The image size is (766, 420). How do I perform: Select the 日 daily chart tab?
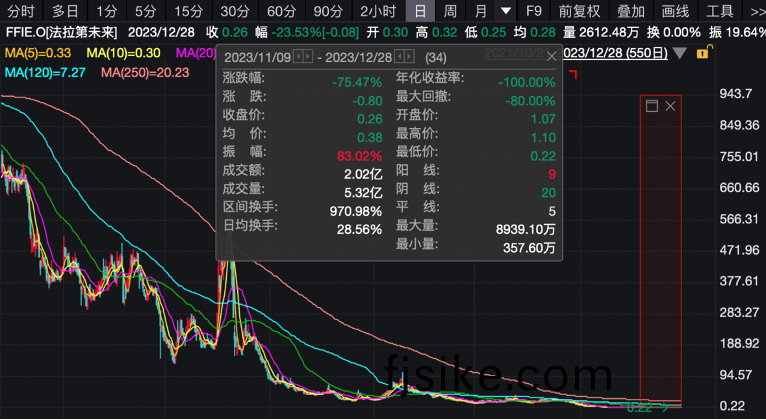click(420, 12)
